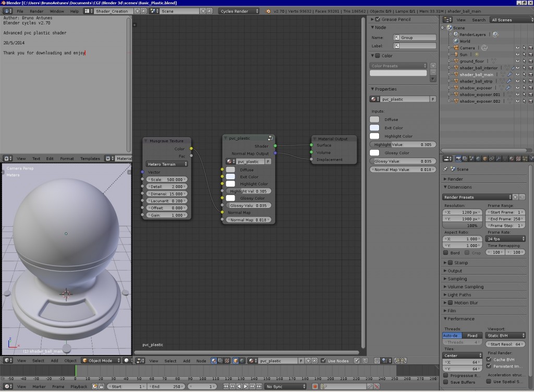The height and width of the screenshot is (392, 534).
Task: Open the Material properties tab icon
Action: [x=512, y=158]
